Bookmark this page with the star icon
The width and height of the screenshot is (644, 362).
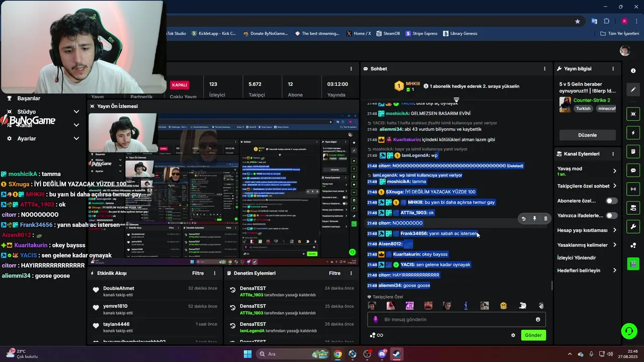pos(578,21)
